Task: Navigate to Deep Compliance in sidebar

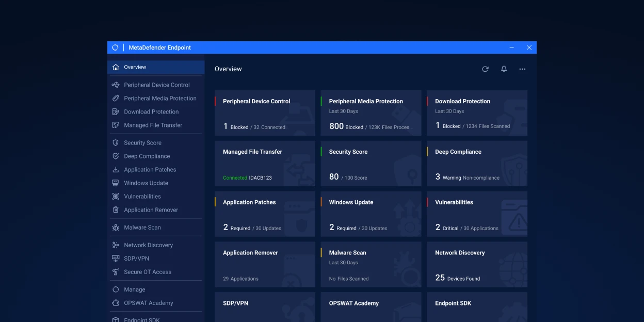Action: (147, 156)
